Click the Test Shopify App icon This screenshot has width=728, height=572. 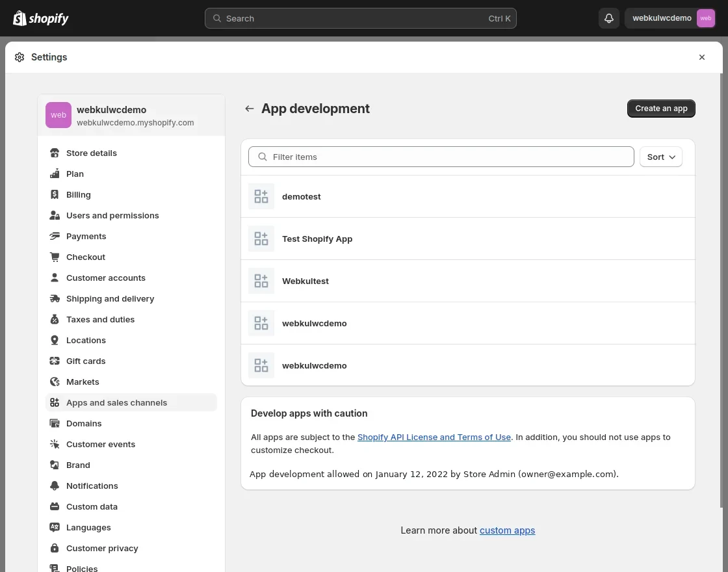pos(261,239)
